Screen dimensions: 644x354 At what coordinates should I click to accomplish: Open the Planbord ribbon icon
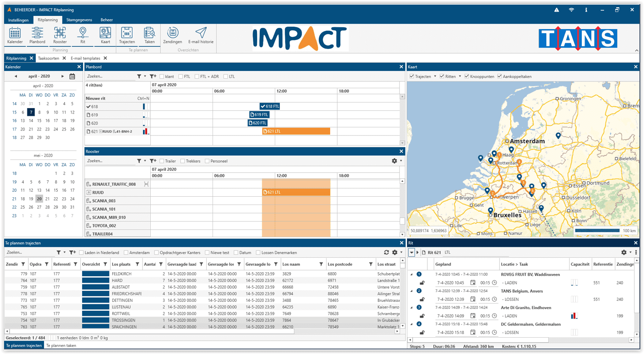coord(37,35)
